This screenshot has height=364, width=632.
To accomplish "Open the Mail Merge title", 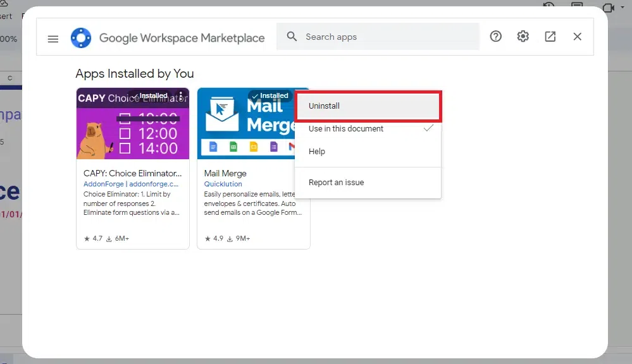I will click(x=225, y=174).
